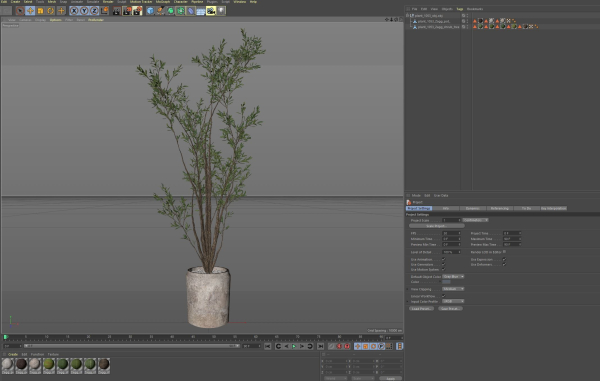Image resolution: width=600 pixels, height=381 pixels.
Task: Switch to the Dynamics tab
Action: tap(473, 208)
